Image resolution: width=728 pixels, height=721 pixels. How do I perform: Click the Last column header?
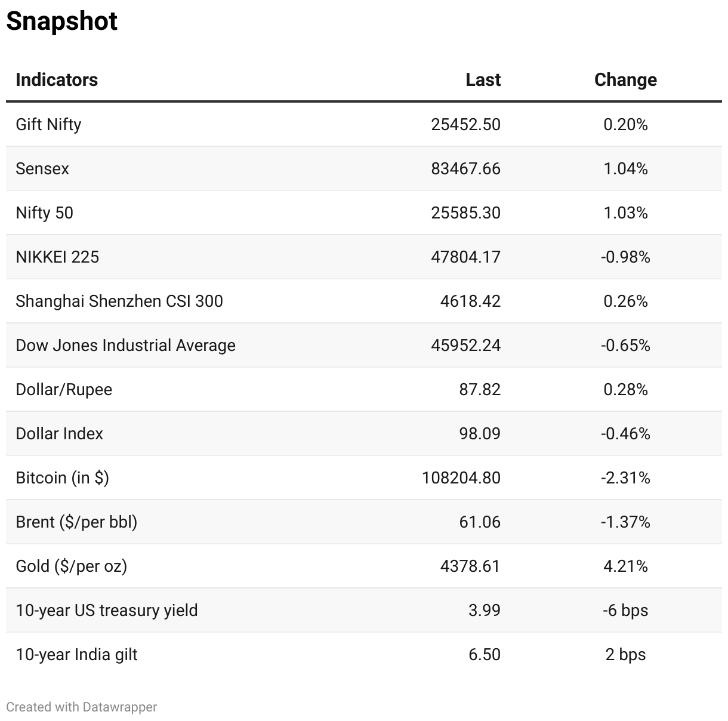click(483, 80)
